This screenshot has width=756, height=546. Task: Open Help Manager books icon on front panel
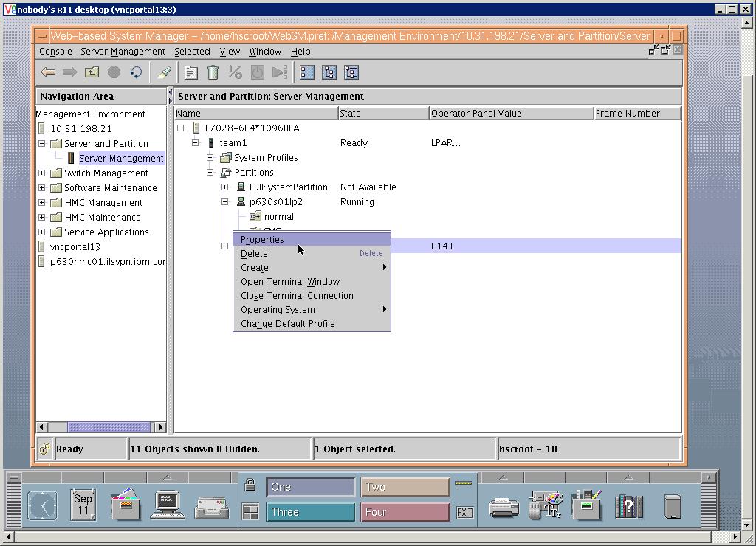(629, 505)
